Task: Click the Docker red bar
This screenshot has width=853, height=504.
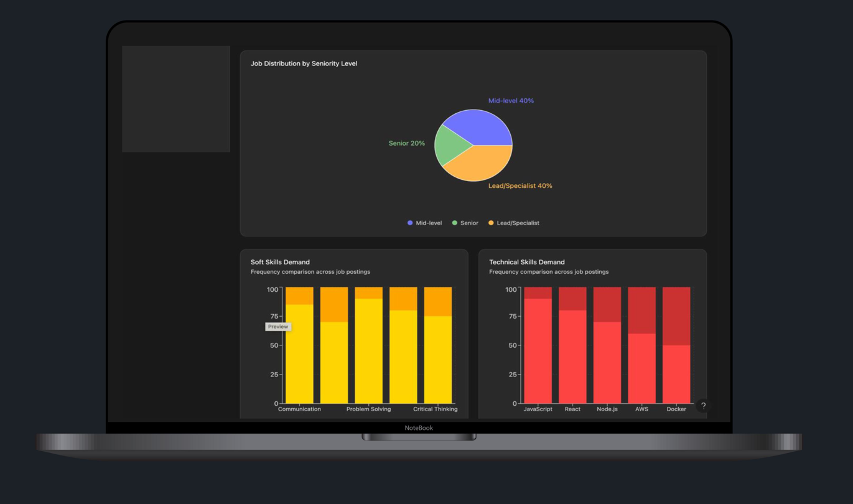Action: (x=676, y=374)
